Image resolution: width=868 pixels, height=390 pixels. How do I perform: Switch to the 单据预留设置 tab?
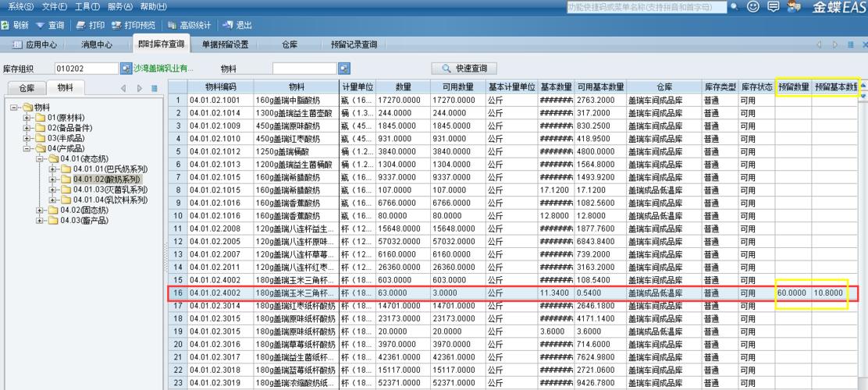coord(225,44)
